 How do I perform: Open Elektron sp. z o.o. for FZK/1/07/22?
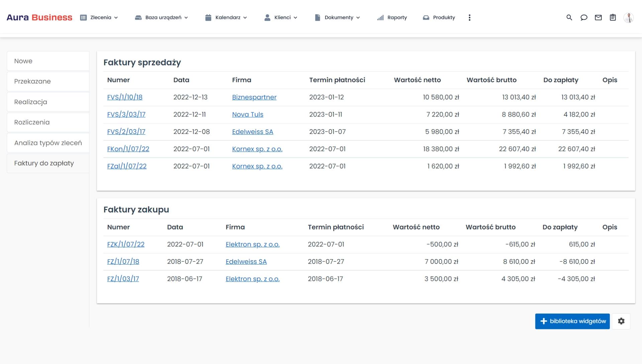252,244
